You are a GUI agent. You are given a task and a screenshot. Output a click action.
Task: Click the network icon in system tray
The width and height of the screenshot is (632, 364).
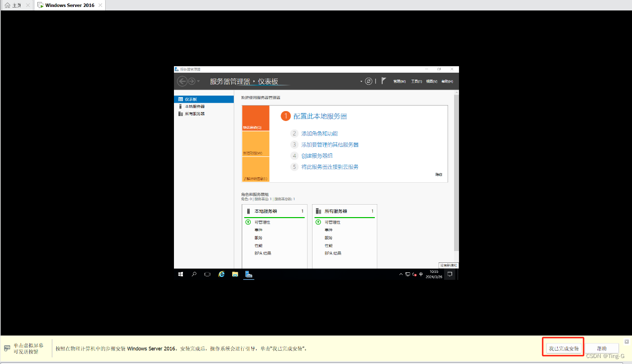tap(408, 274)
